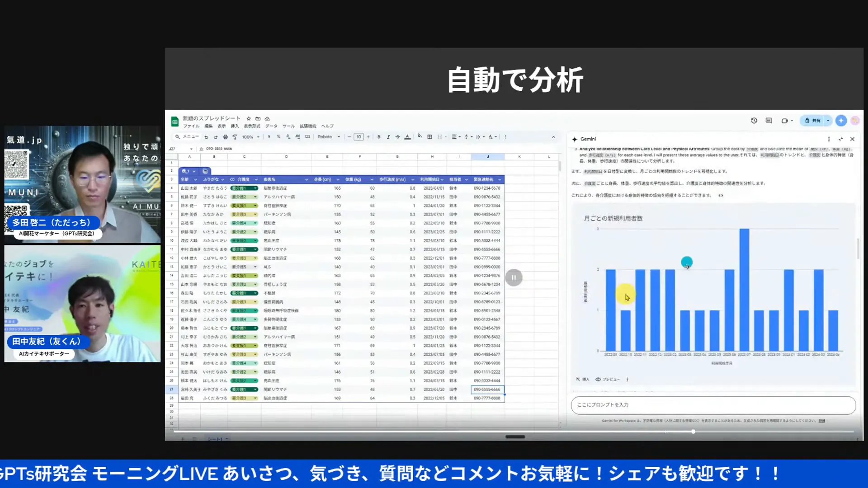Open the 編集 menu

tap(208, 126)
